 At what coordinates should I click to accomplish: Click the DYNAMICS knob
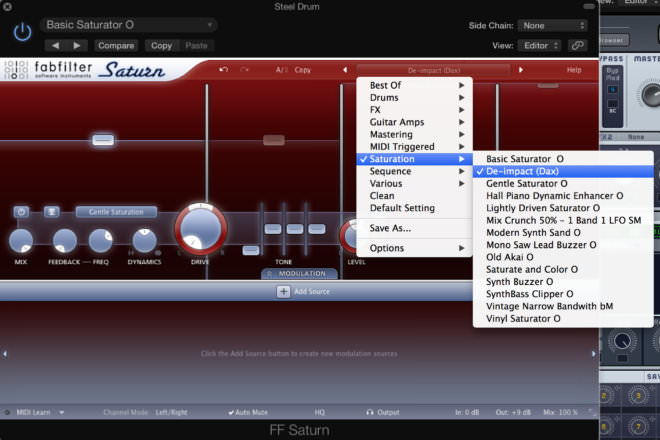pos(144,241)
